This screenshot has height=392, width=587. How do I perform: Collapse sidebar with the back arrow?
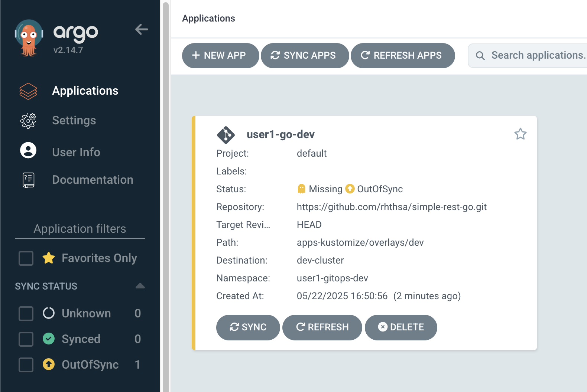[142, 29]
